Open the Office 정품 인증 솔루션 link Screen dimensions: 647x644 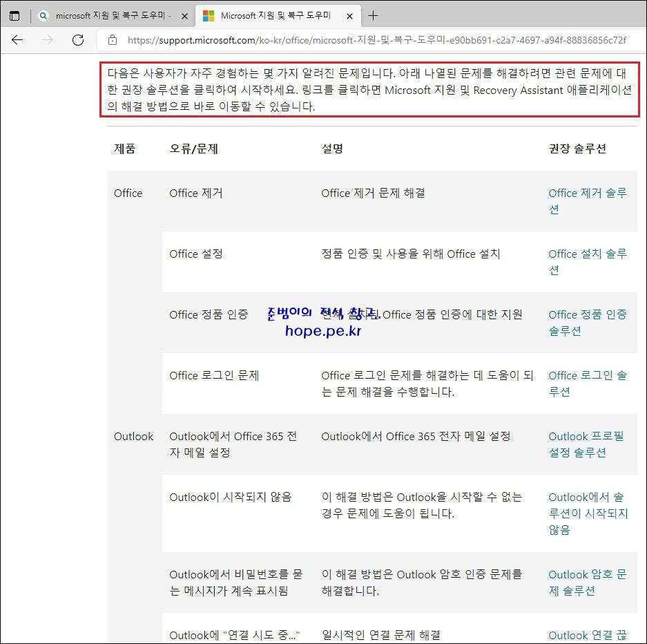(x=588, y=323)
